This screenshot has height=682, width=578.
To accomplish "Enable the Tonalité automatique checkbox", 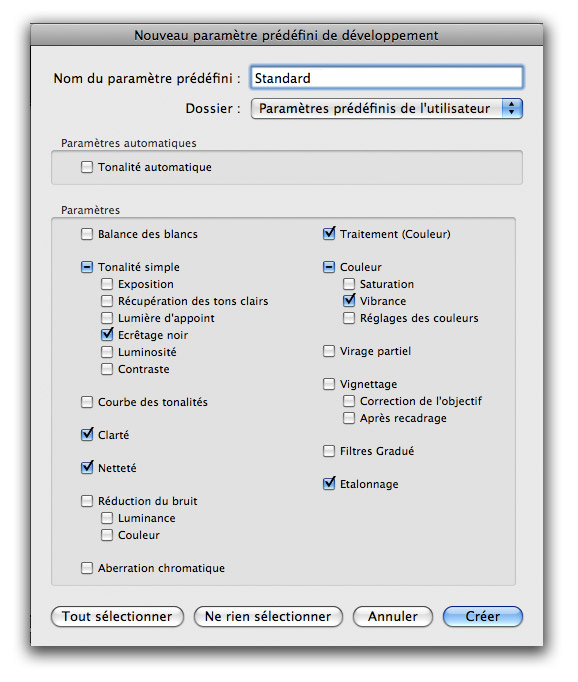I will (x=87, y=167).
